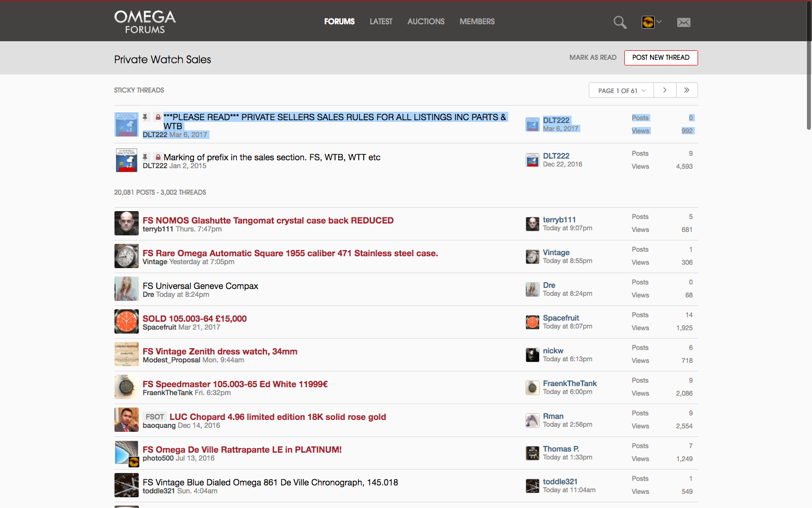Open user account avatar dropdown

[651, 22]
